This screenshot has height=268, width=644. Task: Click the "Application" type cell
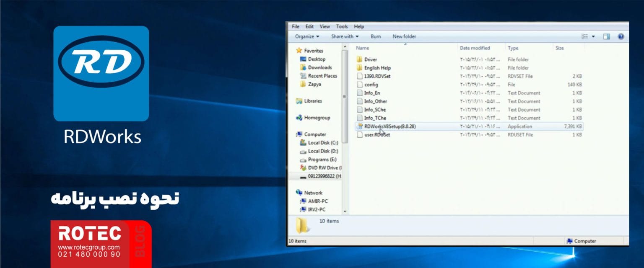pyautogui.click(x=520, y=126)
